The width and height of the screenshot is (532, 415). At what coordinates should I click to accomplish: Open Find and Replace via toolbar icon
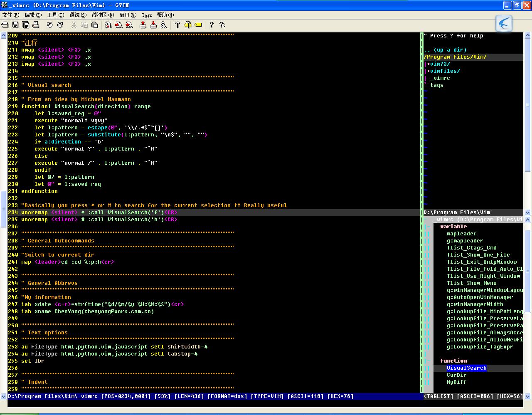pos(107,25)
